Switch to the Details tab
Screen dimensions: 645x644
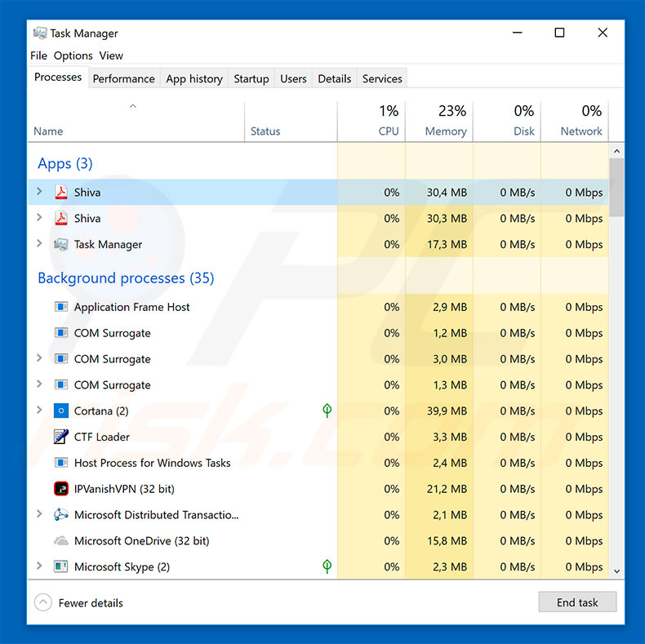335,78
